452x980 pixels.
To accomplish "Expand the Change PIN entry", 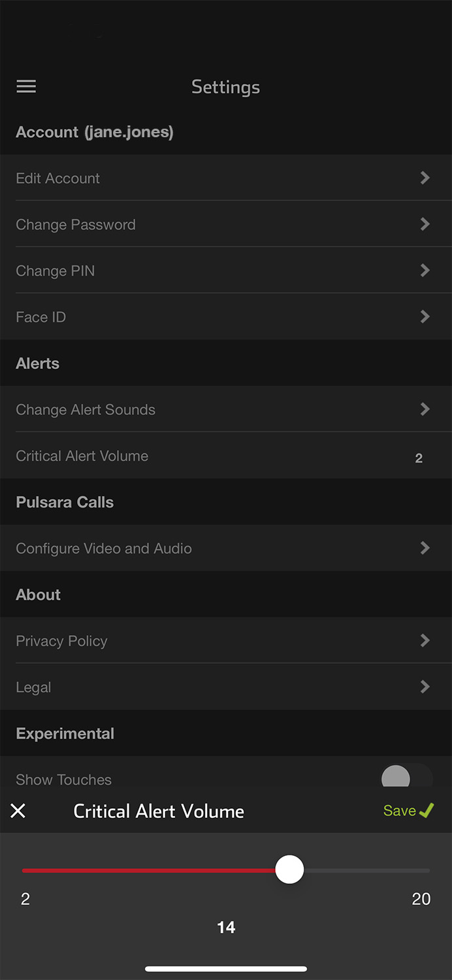I will tap(425, 270).
